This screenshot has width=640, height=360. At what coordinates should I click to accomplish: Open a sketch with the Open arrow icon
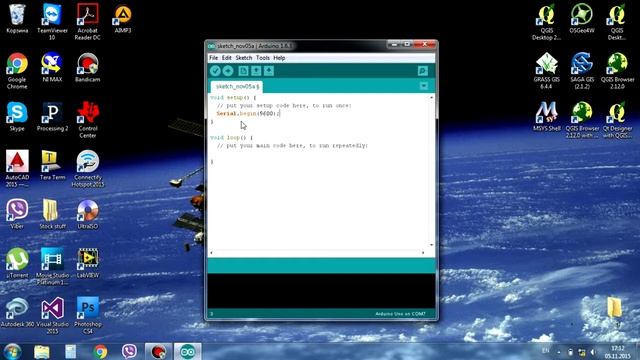click(x=256, y=71)
